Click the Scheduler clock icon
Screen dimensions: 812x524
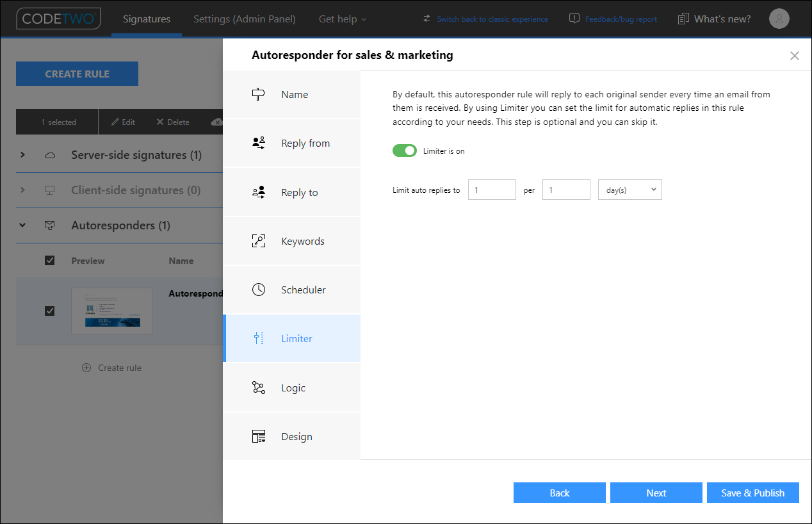[x=258, y=290]
